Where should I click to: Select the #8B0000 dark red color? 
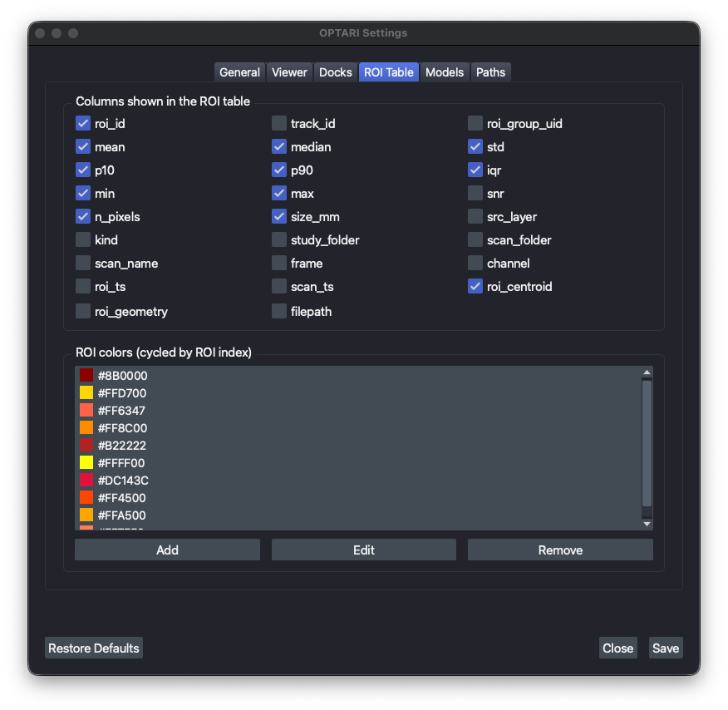pyautogui.click(x=358, y=375)
